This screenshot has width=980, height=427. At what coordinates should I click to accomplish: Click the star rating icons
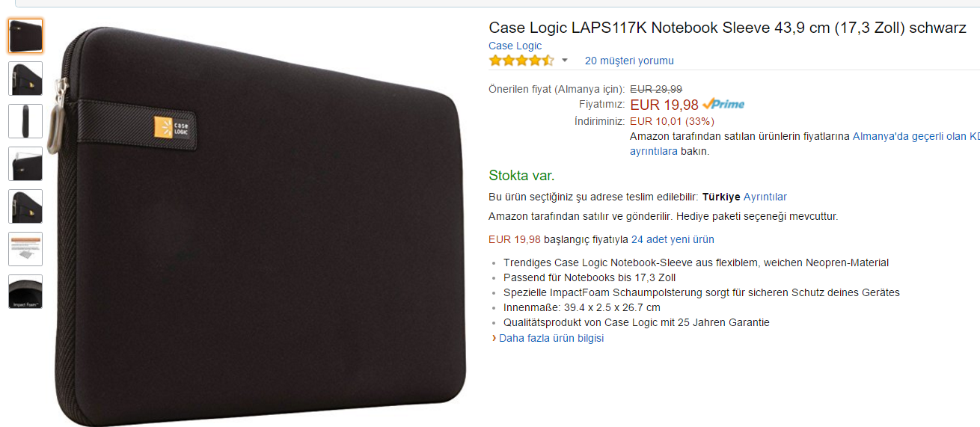[521, 61]
